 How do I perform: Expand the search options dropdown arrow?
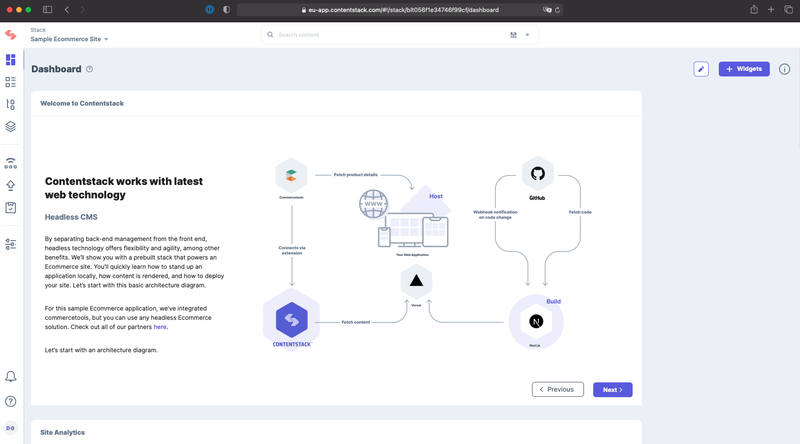point(528,35)
